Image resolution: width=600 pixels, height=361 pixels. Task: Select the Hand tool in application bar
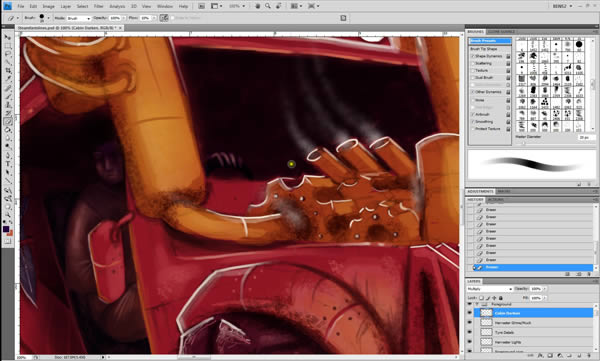tap(258, 6)
